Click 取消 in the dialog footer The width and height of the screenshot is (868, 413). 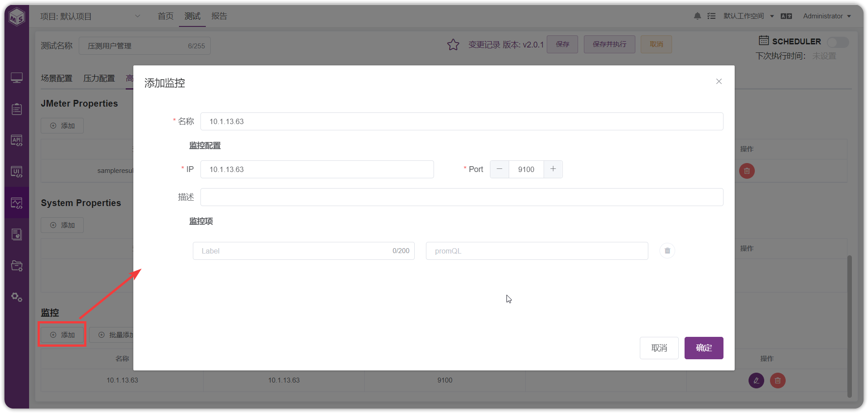[x=659, y=348]
